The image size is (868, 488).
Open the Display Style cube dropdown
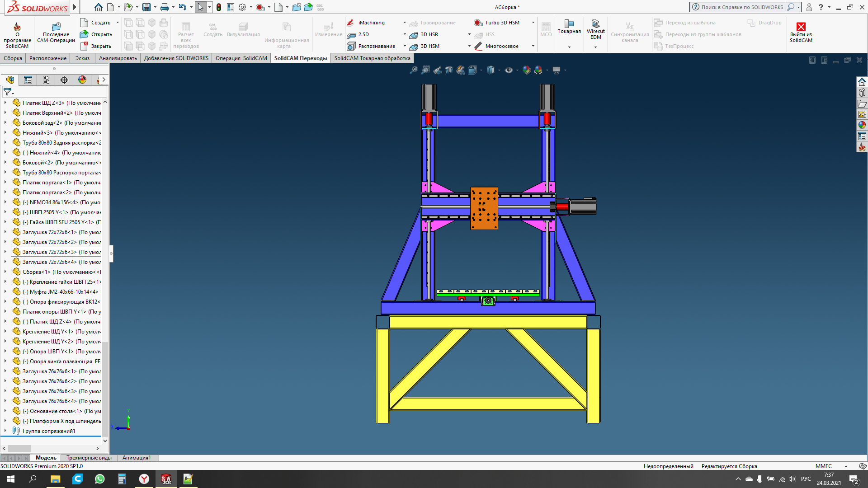(499, 70)
